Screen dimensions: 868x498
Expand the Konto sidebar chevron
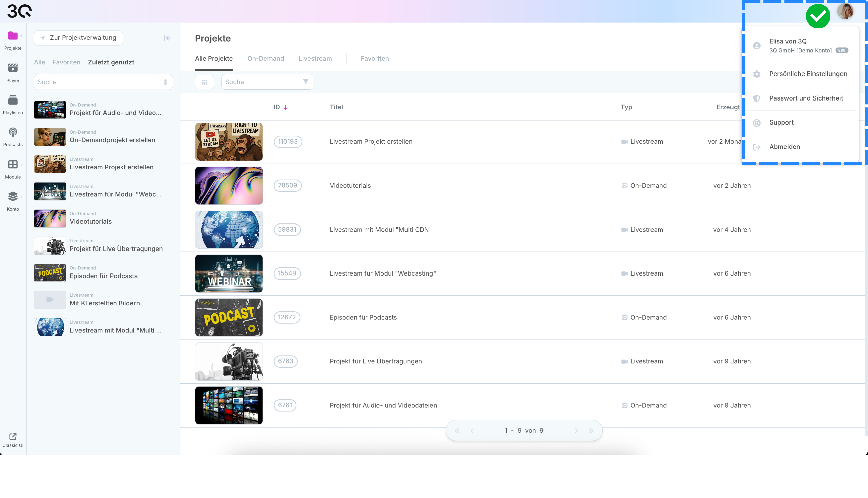[x=21, y=197]
